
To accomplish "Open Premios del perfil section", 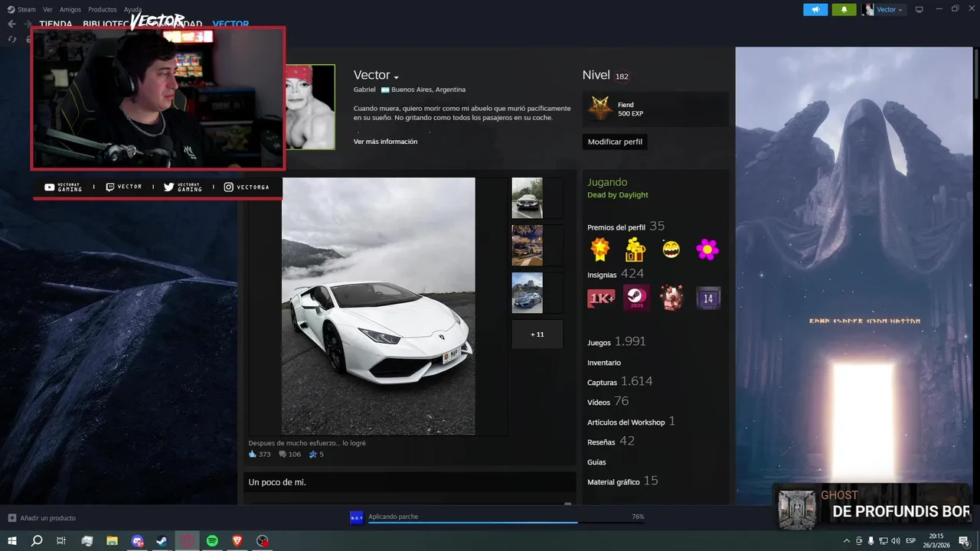I will tap(626, 227).
